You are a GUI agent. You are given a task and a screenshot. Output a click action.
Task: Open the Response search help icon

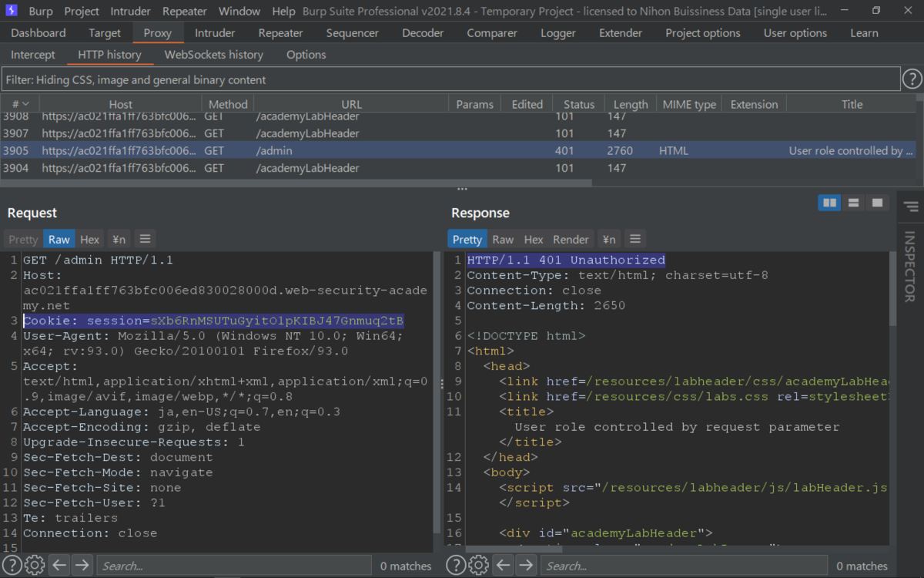click(x=456, y=565)
